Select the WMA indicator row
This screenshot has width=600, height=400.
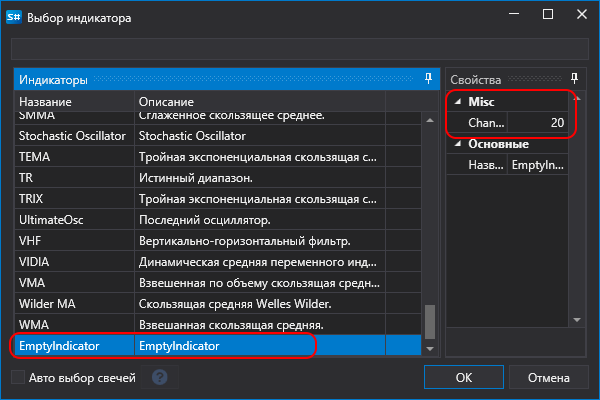pos(218,325)
